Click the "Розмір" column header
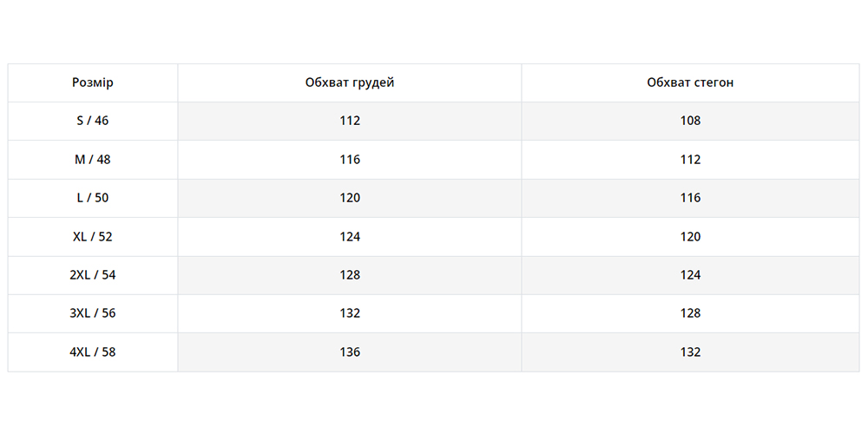 tap(93, 82)
